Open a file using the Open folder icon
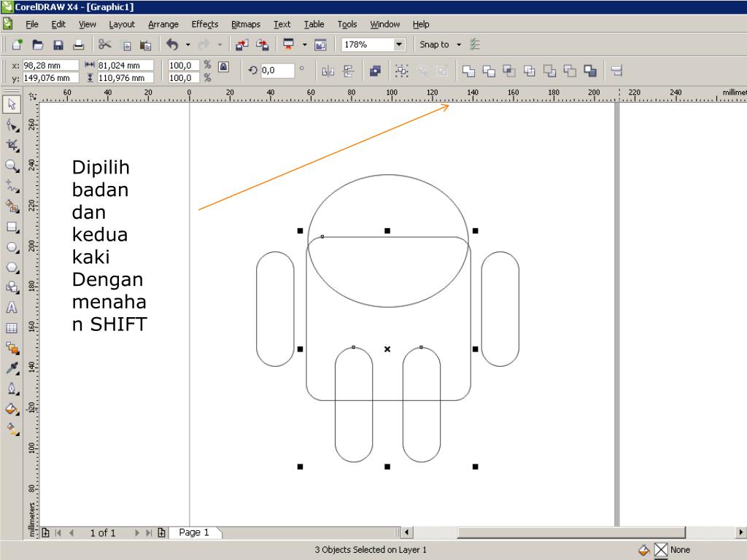Viewport: 747px width, 560px height. click(x=38, y=44)
